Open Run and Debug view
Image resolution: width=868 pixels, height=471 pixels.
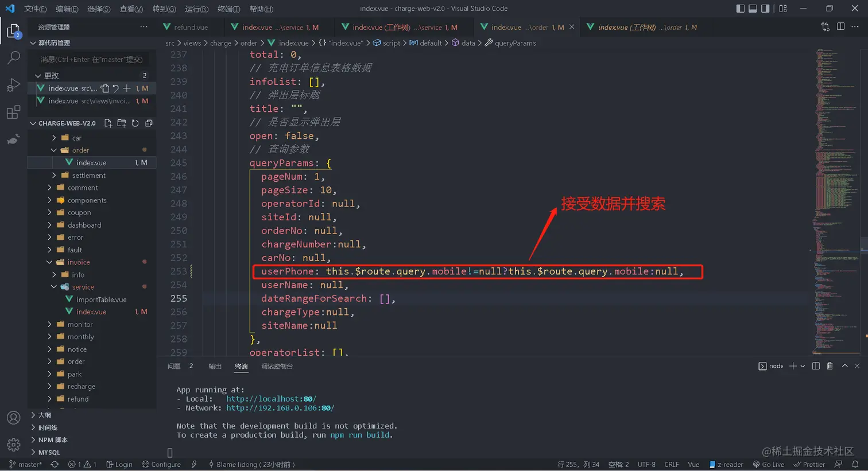(x=13, y=85)
